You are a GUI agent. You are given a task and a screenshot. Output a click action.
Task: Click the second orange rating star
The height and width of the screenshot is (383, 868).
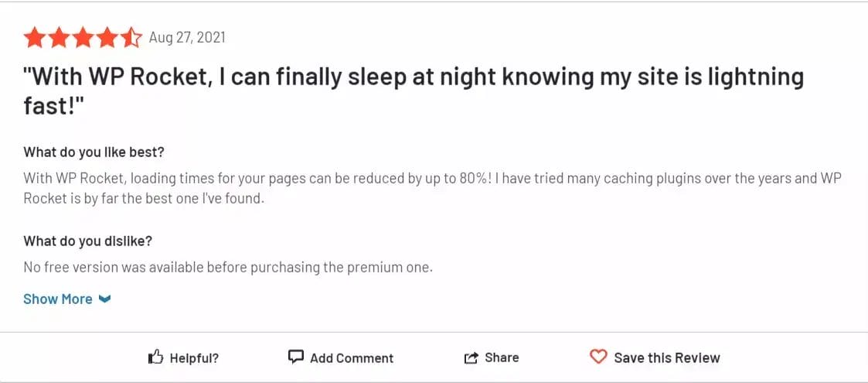point(59,37)
